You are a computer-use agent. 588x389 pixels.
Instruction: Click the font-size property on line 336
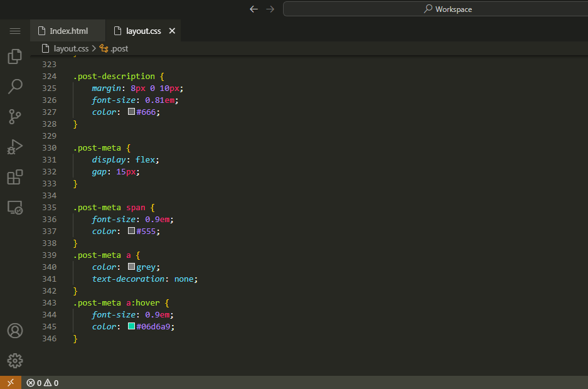pyautogui.click(x=114, y=219)
